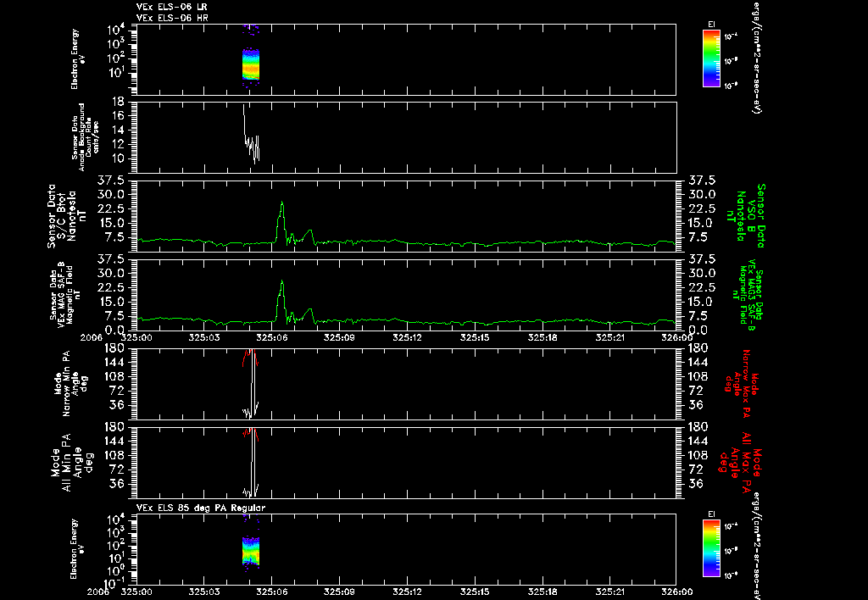Click '325:21' on the bottom time axis
The height and width of the screenshot is (600, 868).
click(x=610, y=592)
